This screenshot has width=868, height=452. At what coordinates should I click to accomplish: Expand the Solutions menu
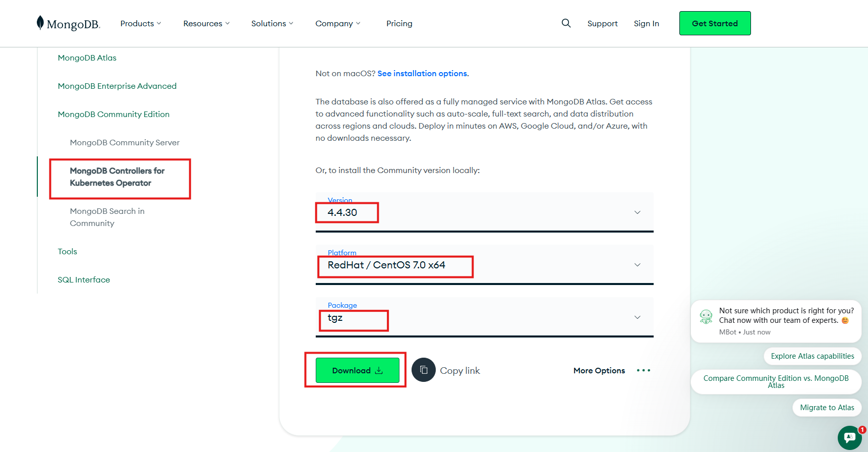pos(272,24)
